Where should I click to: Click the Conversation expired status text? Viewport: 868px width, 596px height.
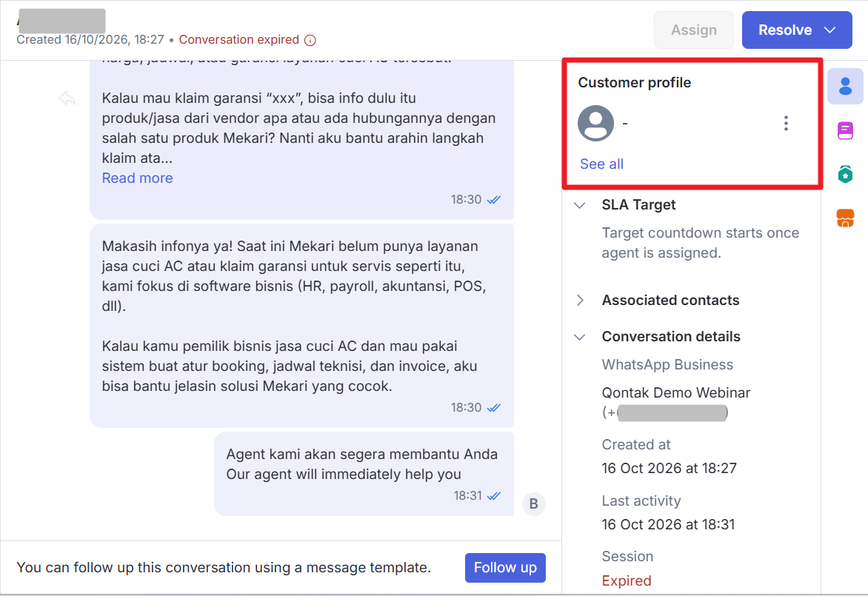click(238, 40)
